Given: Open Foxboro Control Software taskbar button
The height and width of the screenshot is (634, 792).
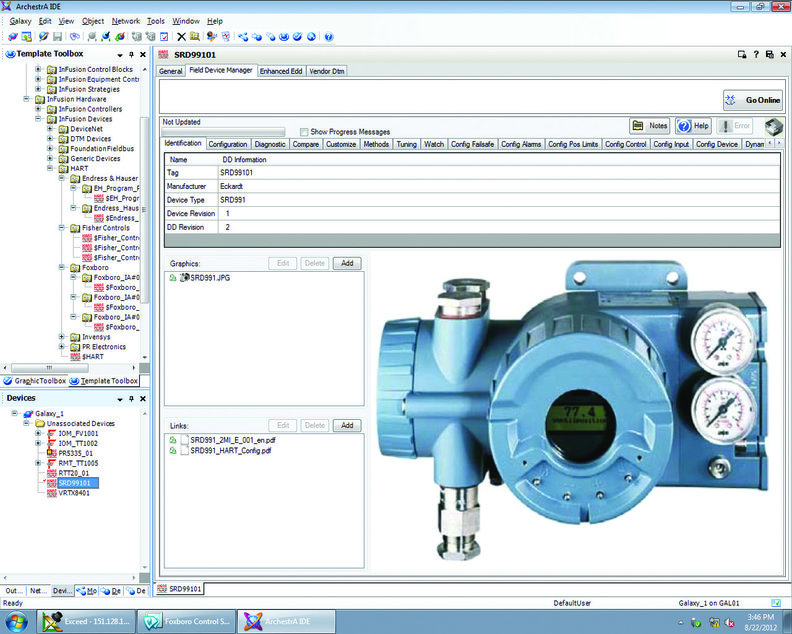Looking at the screenshot, I should 186,621.
